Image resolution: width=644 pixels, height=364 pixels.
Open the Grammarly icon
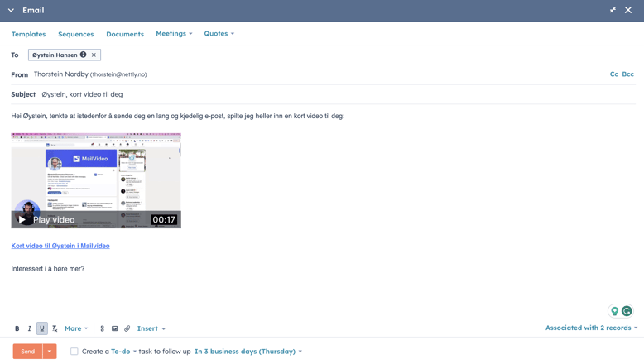(627, 311)
